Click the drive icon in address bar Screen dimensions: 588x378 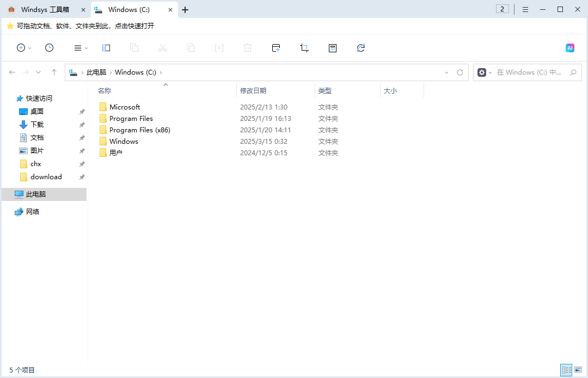[73, 73]
